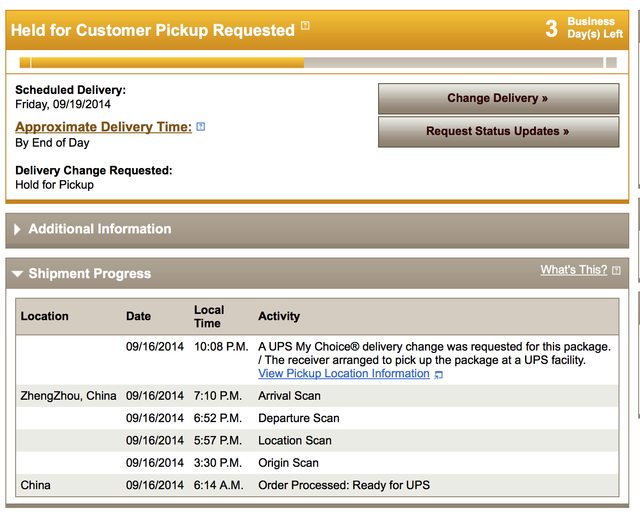Click the orange delivery progress bar
This screenshot has width=640, height=516.
tap(160, 62)
